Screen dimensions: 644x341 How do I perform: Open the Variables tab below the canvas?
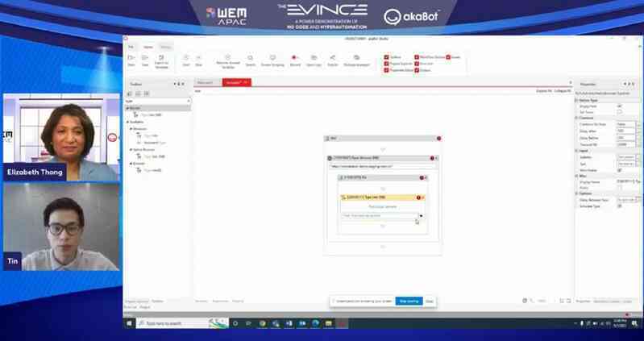pos(202,301)
